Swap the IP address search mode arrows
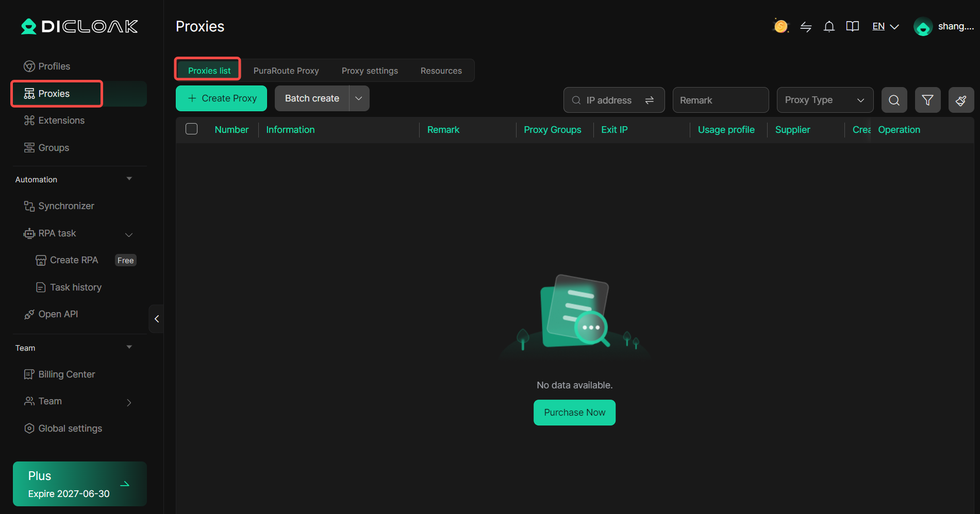Viewport: 980px width, 514px height. (650, 100)
